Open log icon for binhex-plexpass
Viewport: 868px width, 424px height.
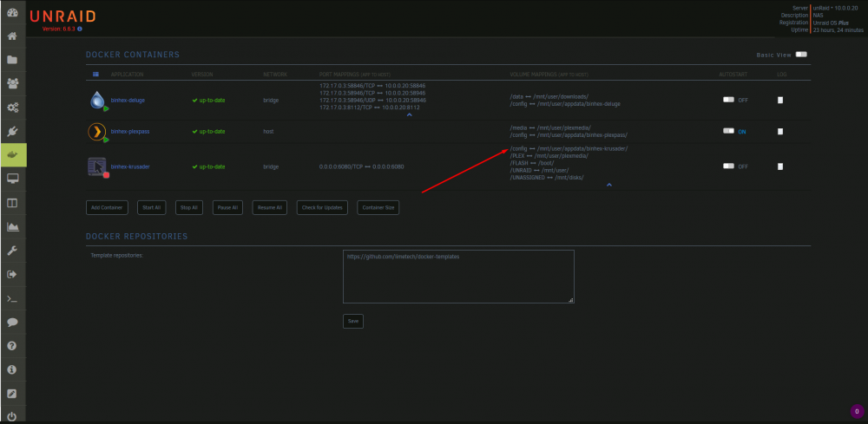pyautogui.click(x=780, y=132)
